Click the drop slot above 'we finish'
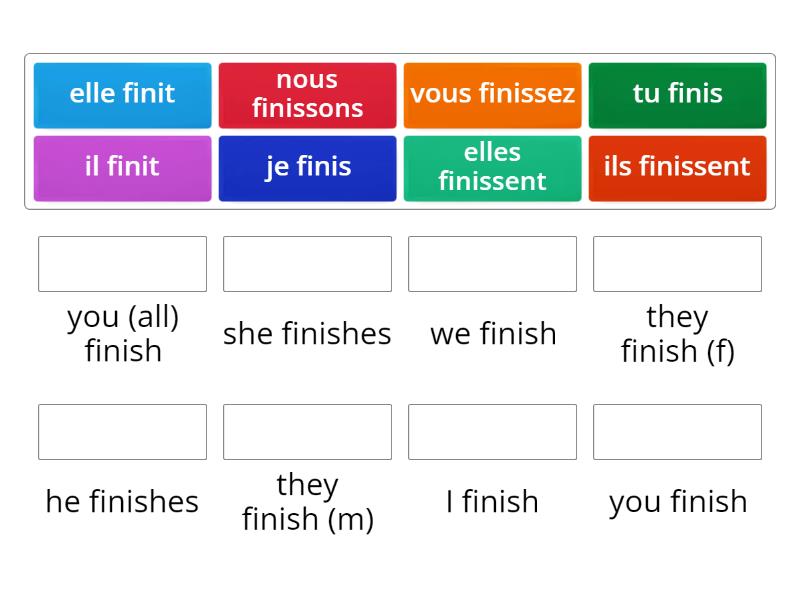 coord(492,264)
